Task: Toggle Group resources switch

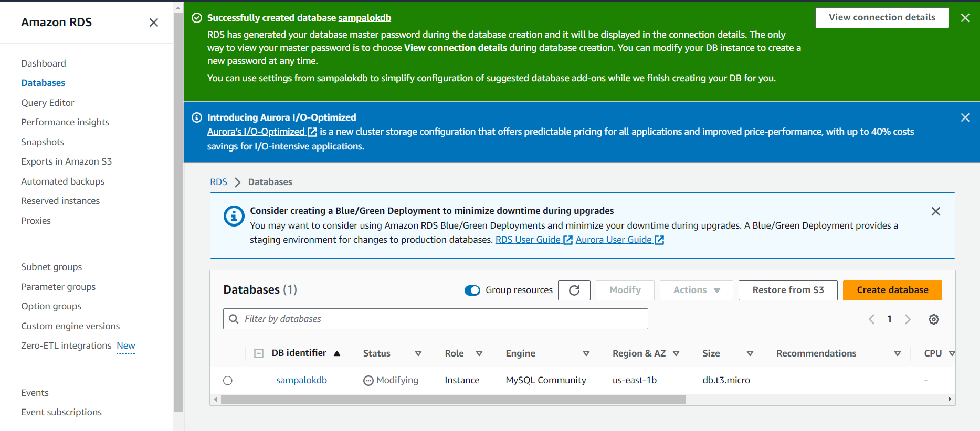Action: (472, 290)
